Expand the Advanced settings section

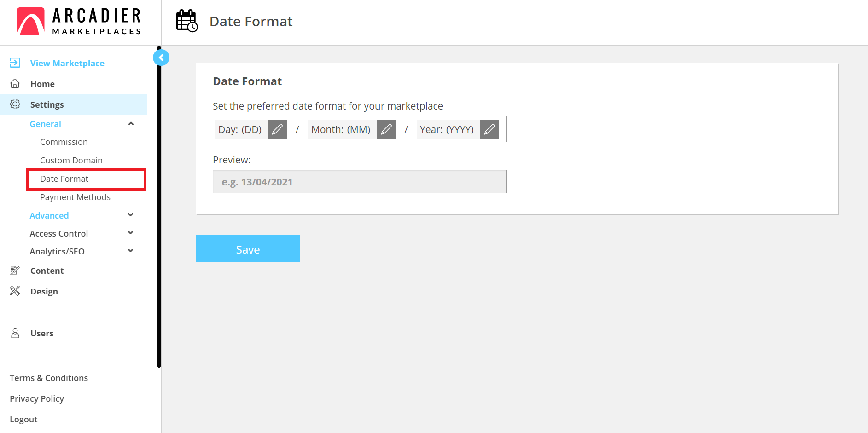pyautogui.click(x=131, y=214)
